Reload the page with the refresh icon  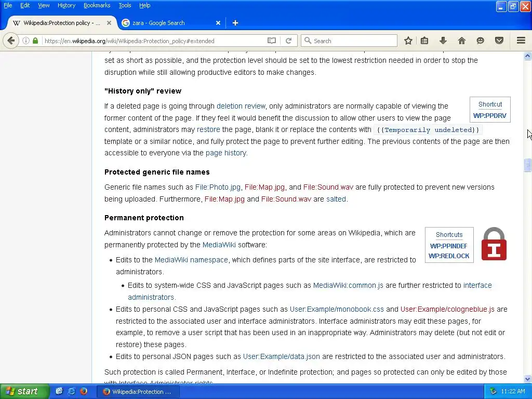289,41
